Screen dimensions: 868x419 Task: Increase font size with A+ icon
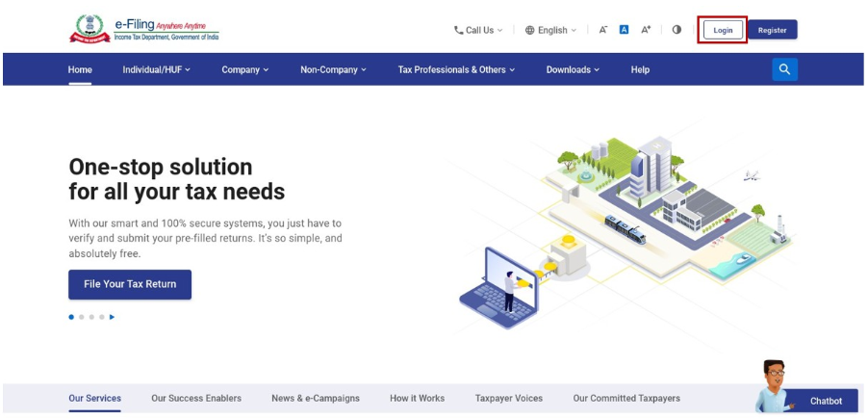(646, 30)
